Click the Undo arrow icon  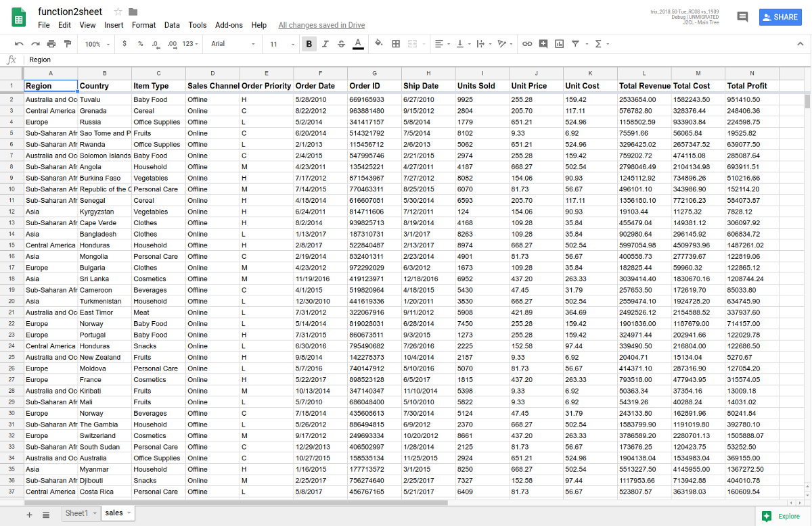[x=19, y=44]
